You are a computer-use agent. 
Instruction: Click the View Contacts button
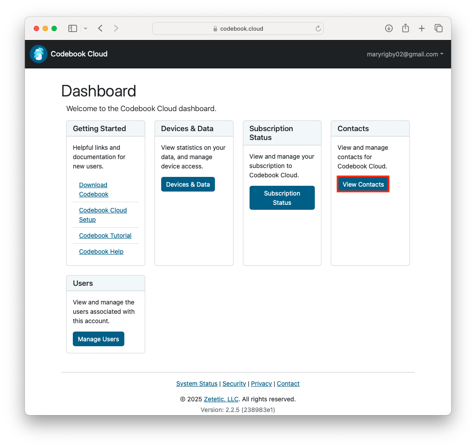(x=363, y=184)
